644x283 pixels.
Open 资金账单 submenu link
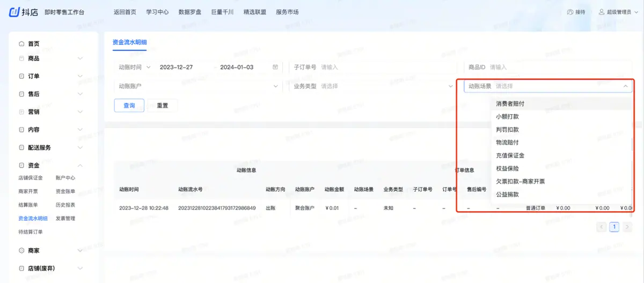point(65,191)
